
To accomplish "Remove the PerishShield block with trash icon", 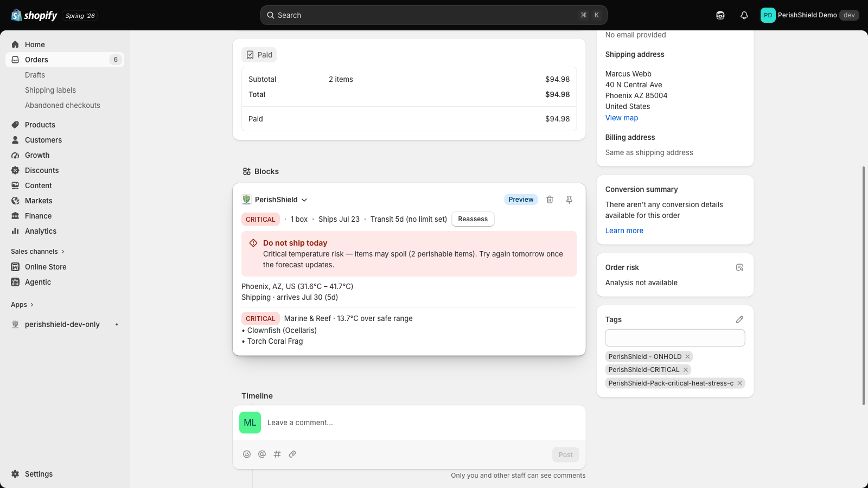I will pos(550,200).
